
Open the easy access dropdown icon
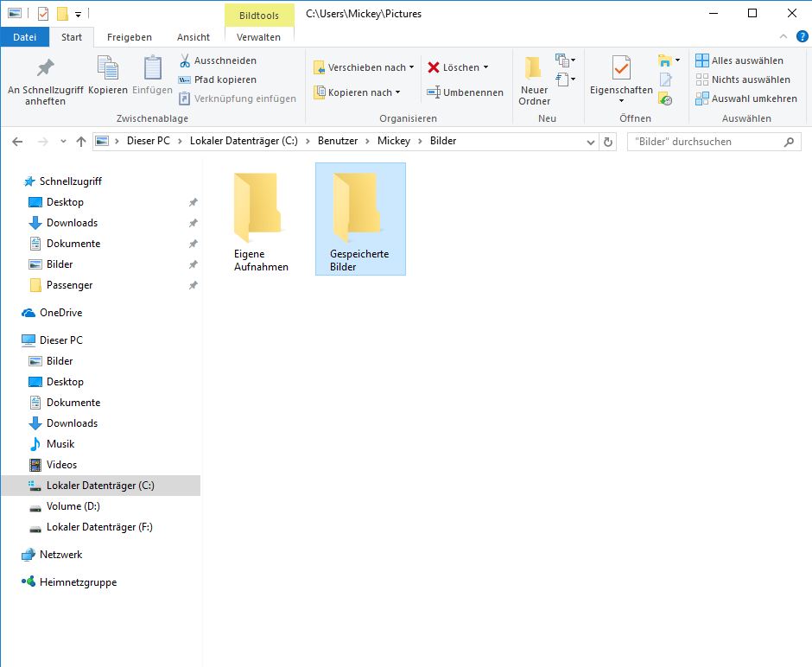(x=566, y=79)
